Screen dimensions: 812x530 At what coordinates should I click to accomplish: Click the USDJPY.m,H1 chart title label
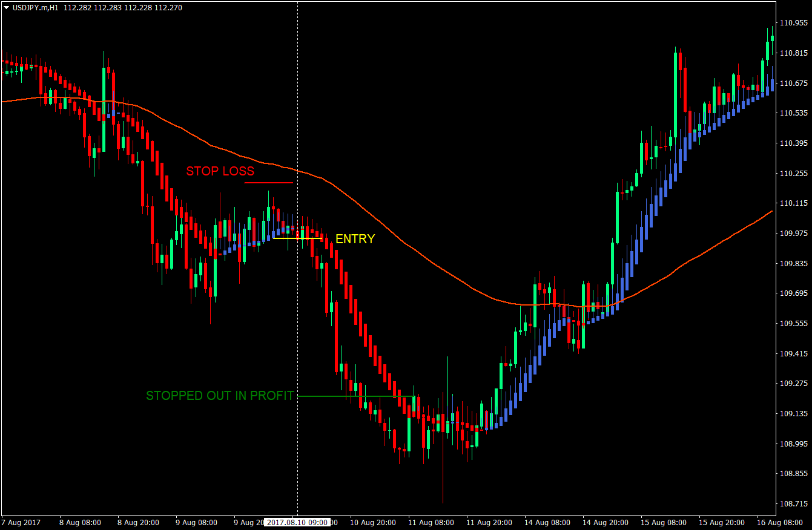(36, 7)
